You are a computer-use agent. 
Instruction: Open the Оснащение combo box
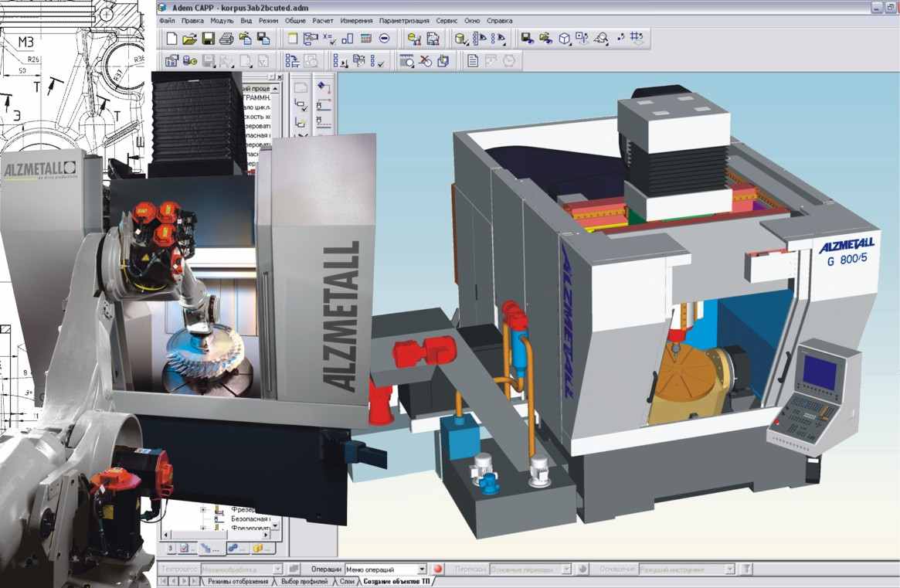pos(687,569)
